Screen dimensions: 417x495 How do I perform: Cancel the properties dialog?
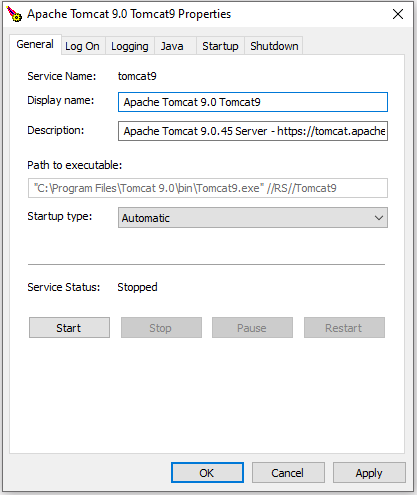pyautogui.click(x=288, y=473)
